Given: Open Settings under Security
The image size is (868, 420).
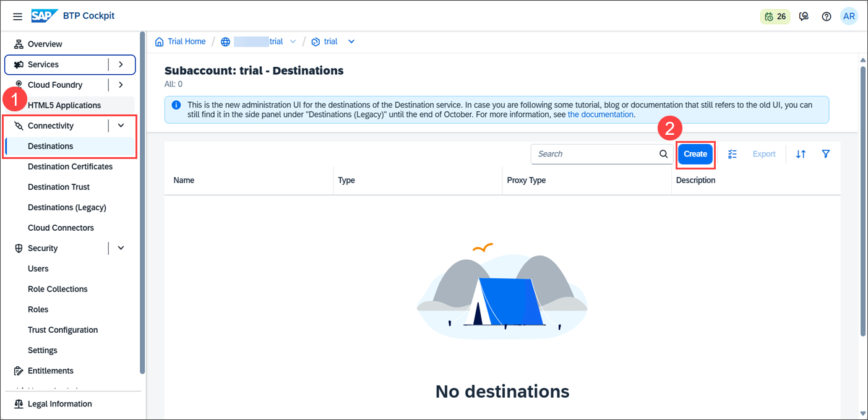Looking at the screenshot, I should point(43,350).
